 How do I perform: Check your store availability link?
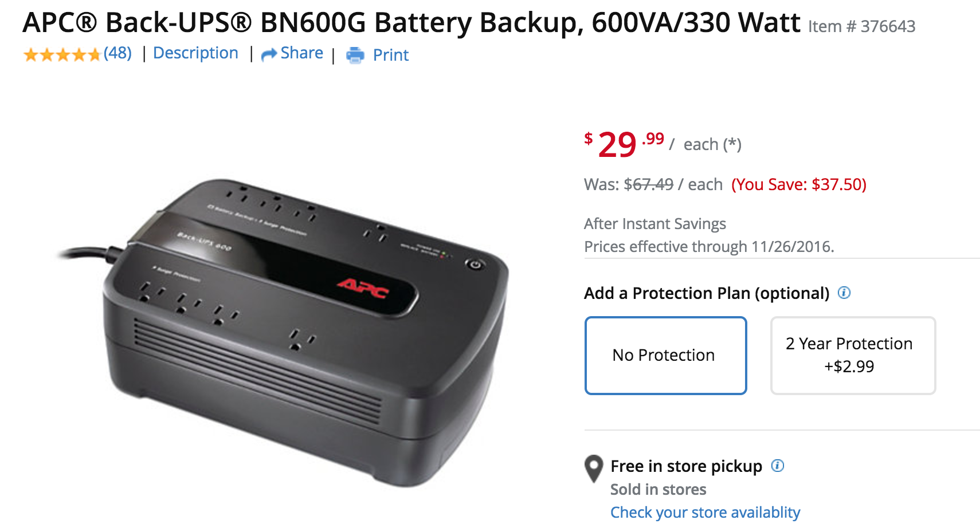tap(705, 512)
